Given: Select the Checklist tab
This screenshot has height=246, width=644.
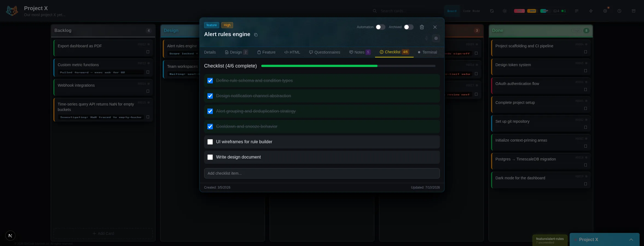Looking at the screenshot, I should (394, 52).
